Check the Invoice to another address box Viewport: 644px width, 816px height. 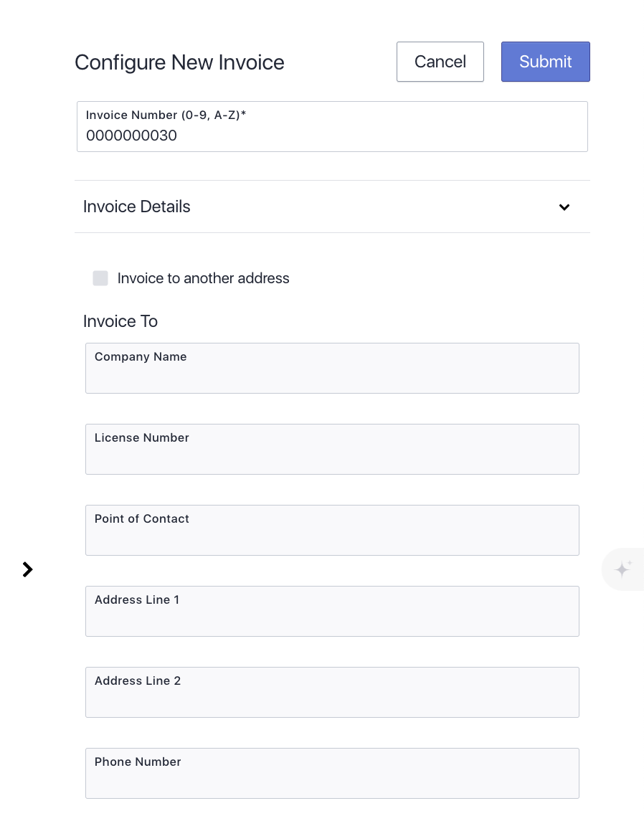coord(100,278)
